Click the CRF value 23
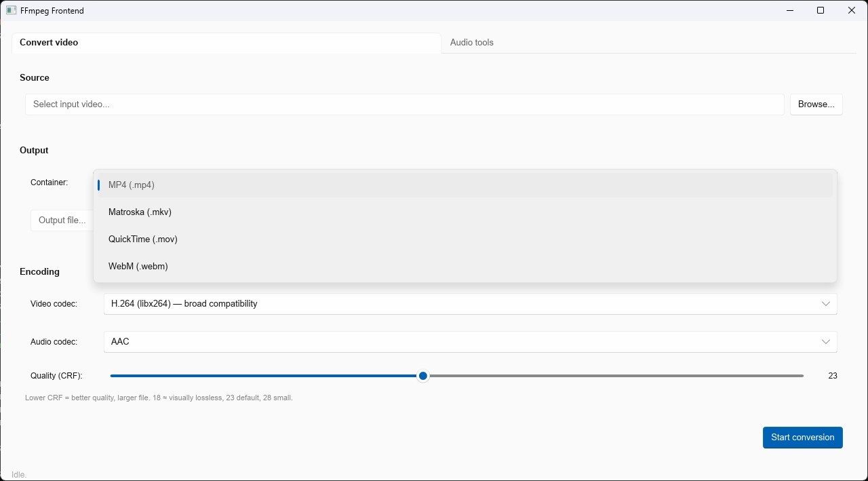Screen dimensions: 868x481 tap(833, 376)
